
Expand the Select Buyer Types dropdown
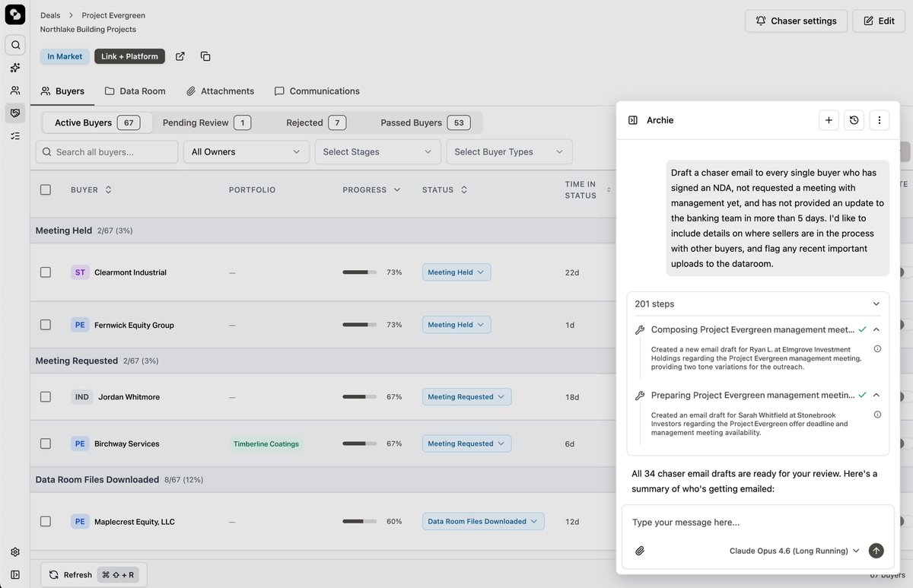click(509, 152)
